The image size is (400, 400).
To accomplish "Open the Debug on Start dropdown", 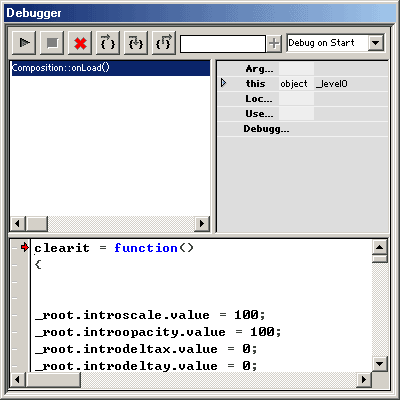I will pyautogui.click(x=376, y=43).
